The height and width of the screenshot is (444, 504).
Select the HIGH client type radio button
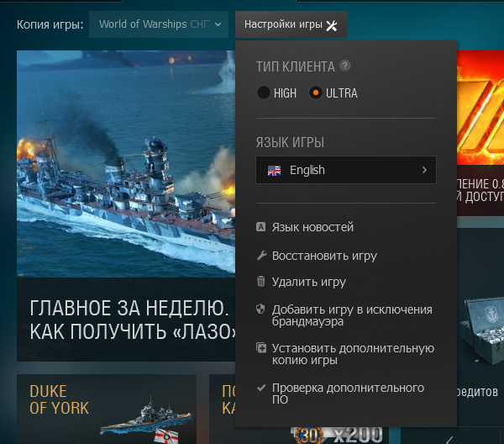pyautogui.click(x=264, y=93)
